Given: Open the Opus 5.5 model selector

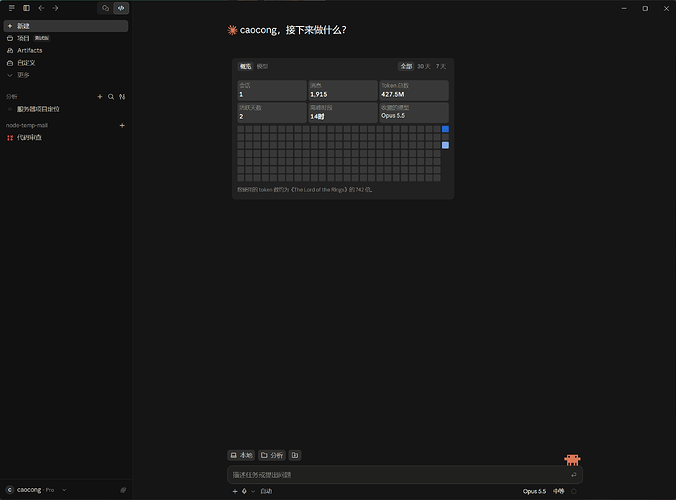Looking at the screenshot, I should pos(534,491).
